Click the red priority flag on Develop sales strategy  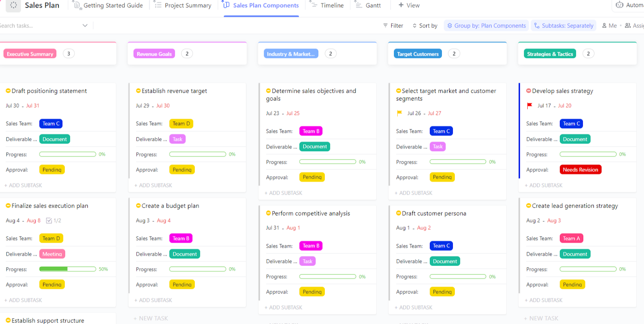coord(530,106)
